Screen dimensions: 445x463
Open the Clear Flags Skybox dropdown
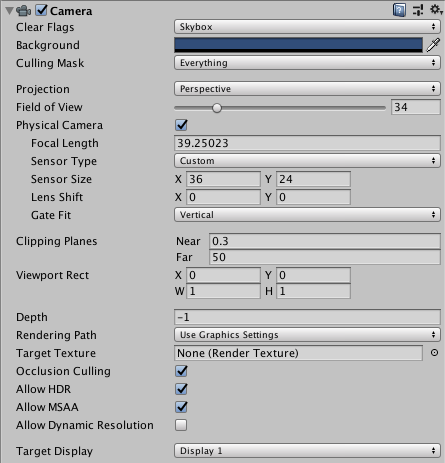[307, 27]
